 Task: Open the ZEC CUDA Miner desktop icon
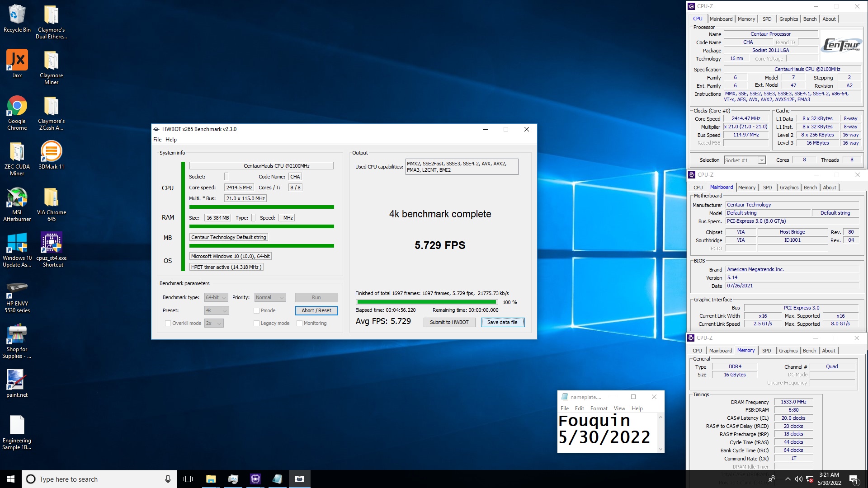(x=17, y=159)
